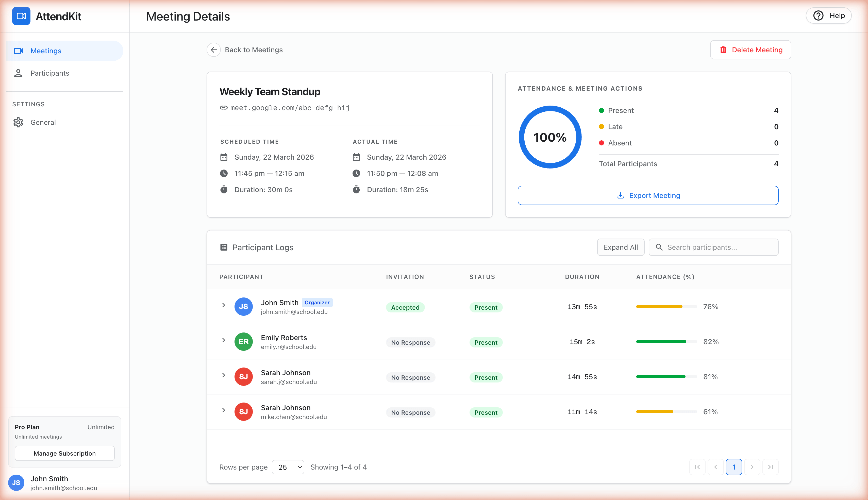Screen dimensions: 868x500
Task: Click the scheduled date calendar icon
Action: [x=224, y=157]
